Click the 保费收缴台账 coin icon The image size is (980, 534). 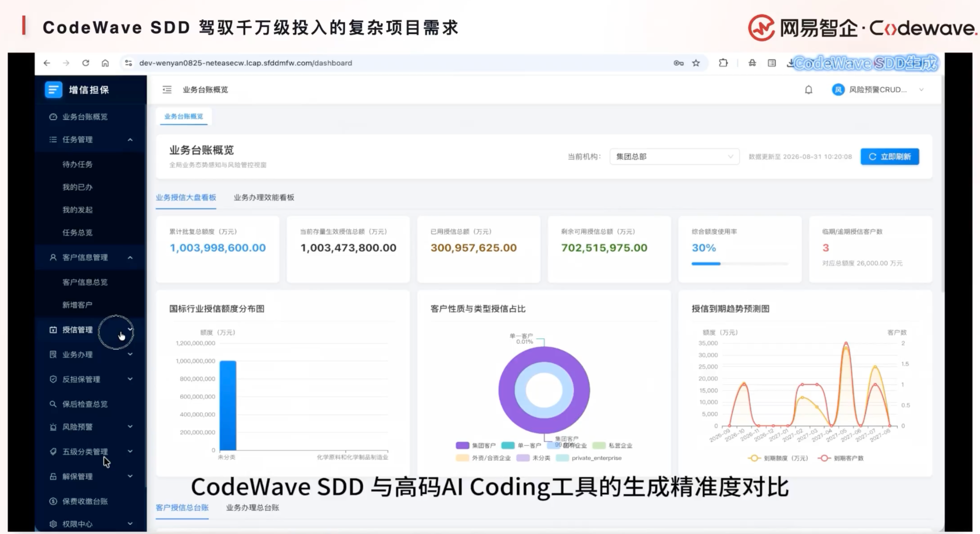point(53,501)
